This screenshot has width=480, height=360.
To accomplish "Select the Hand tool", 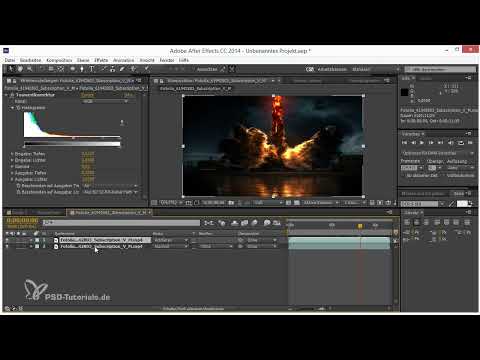I will (x=20, y=69).
